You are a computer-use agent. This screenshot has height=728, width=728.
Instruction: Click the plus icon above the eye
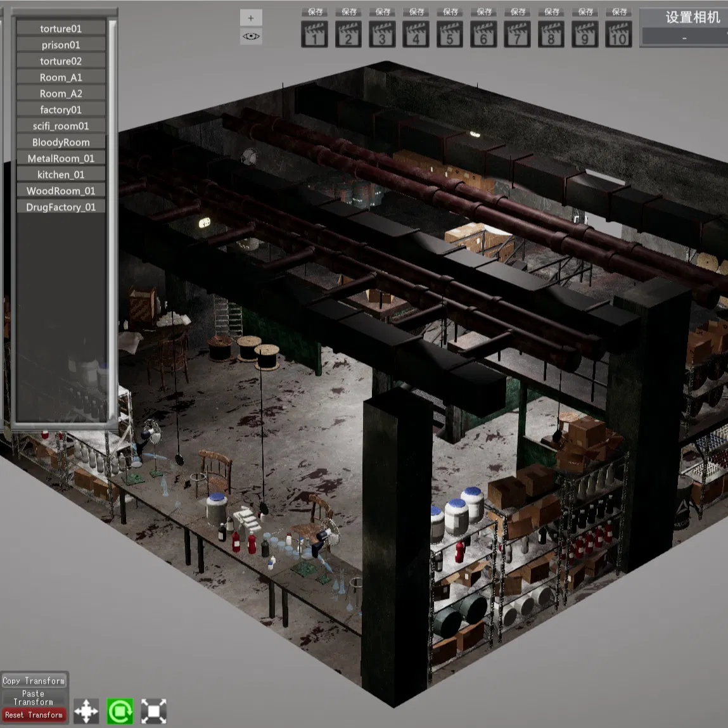[x=251, y=18]
